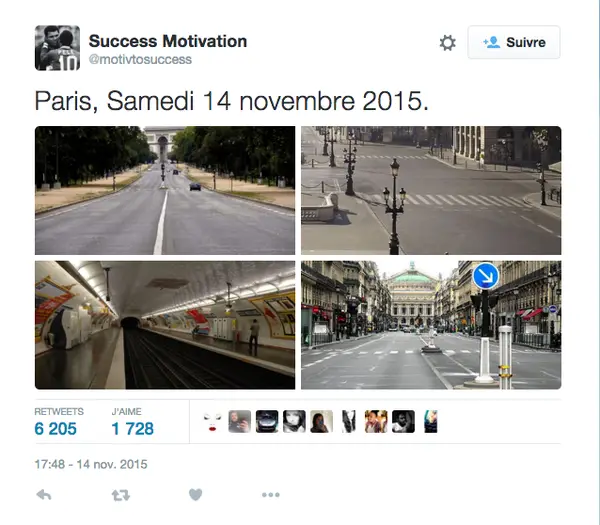Open the three-dots more options menu
The image size is (600, 525).
coord(271,495)
